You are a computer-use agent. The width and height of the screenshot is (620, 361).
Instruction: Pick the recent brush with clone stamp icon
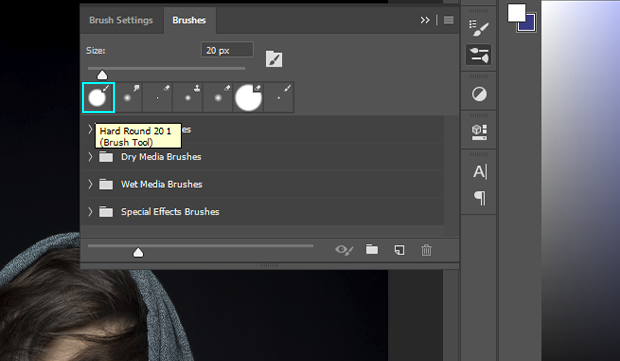188,97
